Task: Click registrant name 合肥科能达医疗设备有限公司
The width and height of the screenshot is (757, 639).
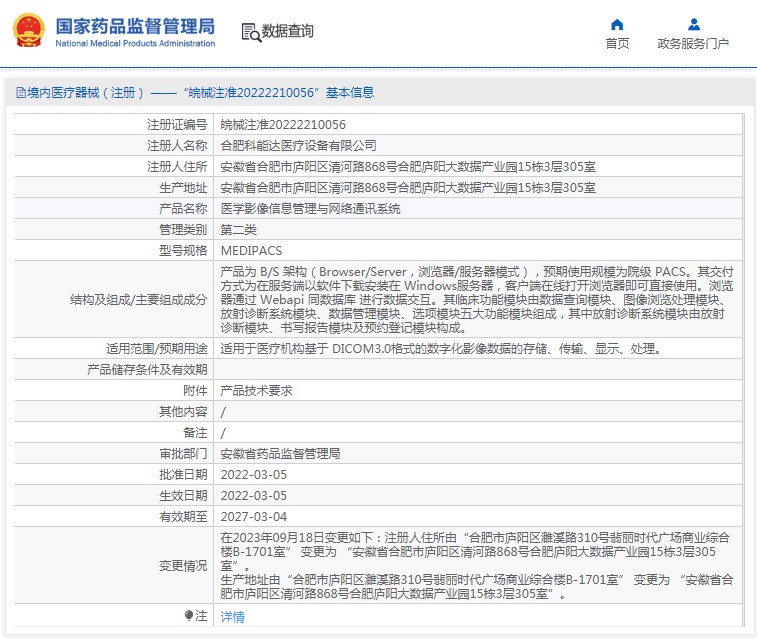Action: (x=298, y=145)
